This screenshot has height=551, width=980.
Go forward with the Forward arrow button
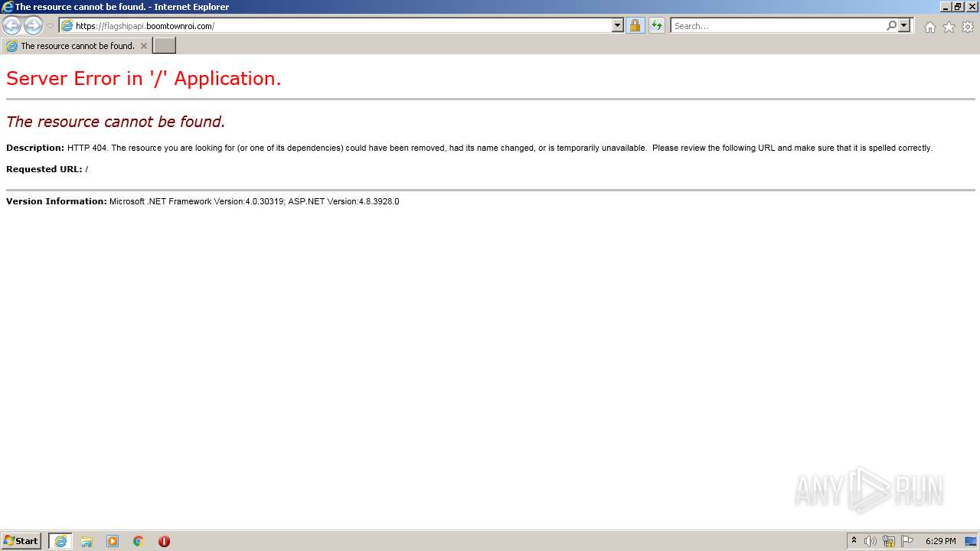[x=33, y=26]
